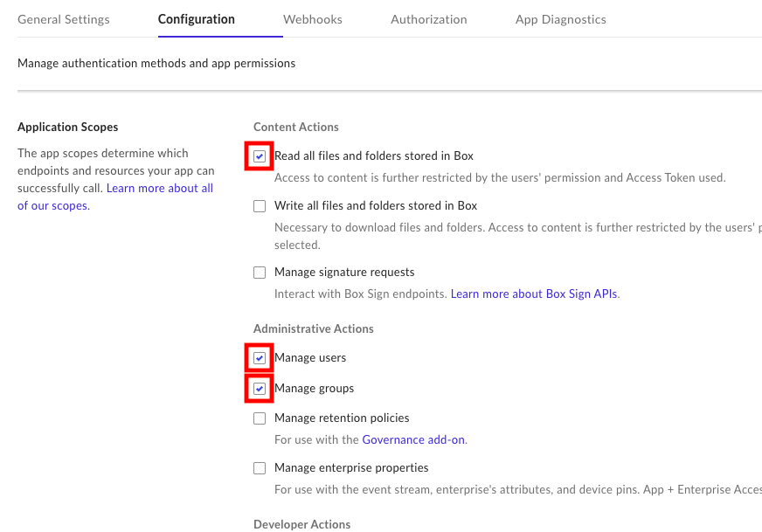
Task: Select the Authorization tab
Action: click(428, 18)
